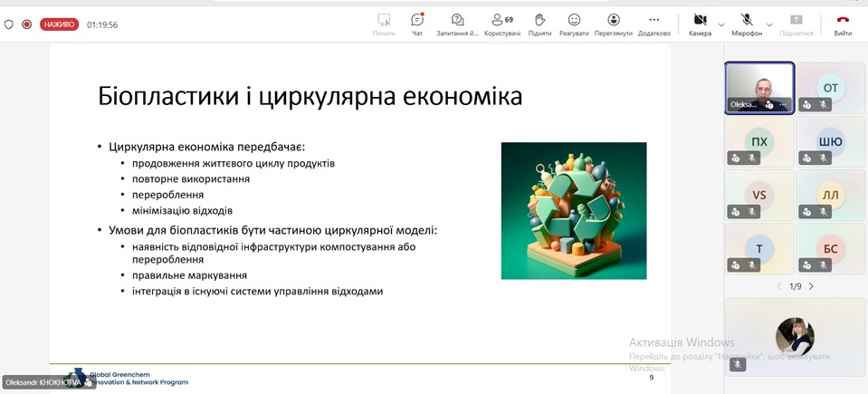Select the ШЮ participant avatar
868x394 pixels.
pyautogui.click(x=831, y=141)
